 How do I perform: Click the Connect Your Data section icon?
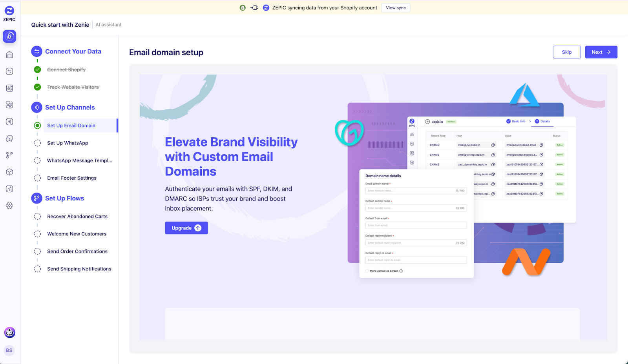point(37,51)
